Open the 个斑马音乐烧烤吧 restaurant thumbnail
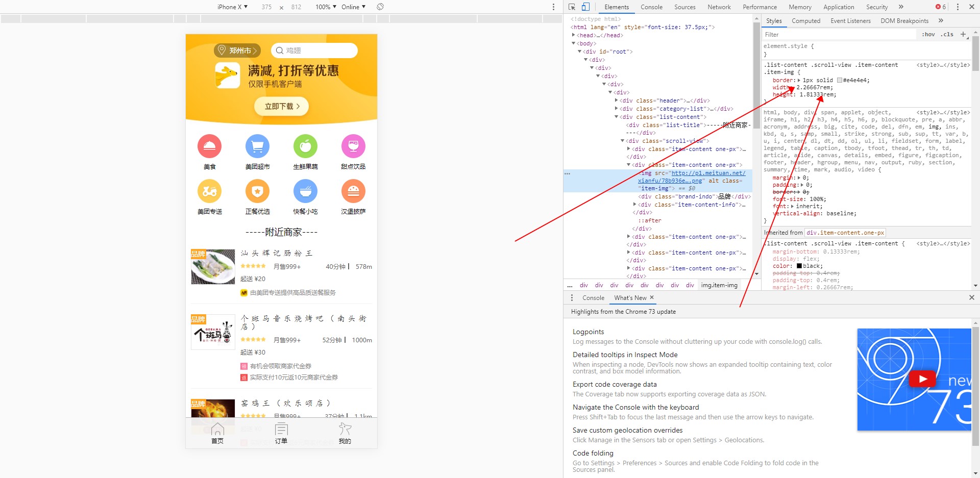This screenshot has height=478, width=980. click(213, 332)
